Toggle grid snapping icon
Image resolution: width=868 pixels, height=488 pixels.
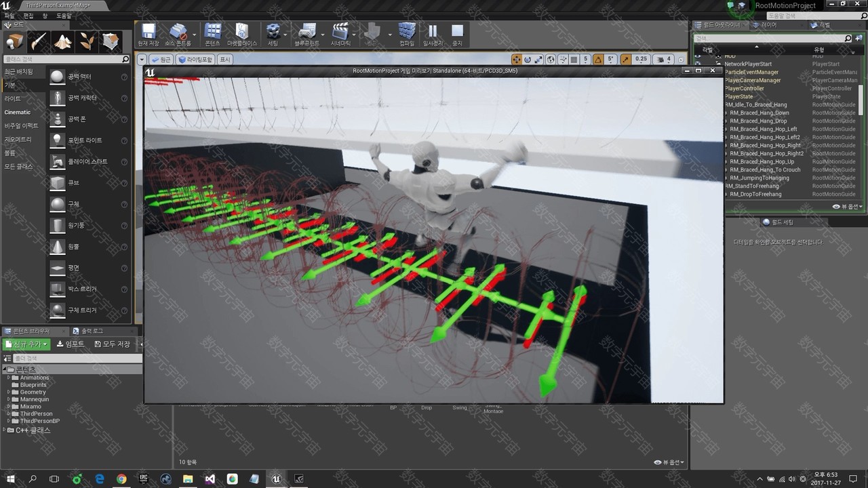(x=574, y=60)
